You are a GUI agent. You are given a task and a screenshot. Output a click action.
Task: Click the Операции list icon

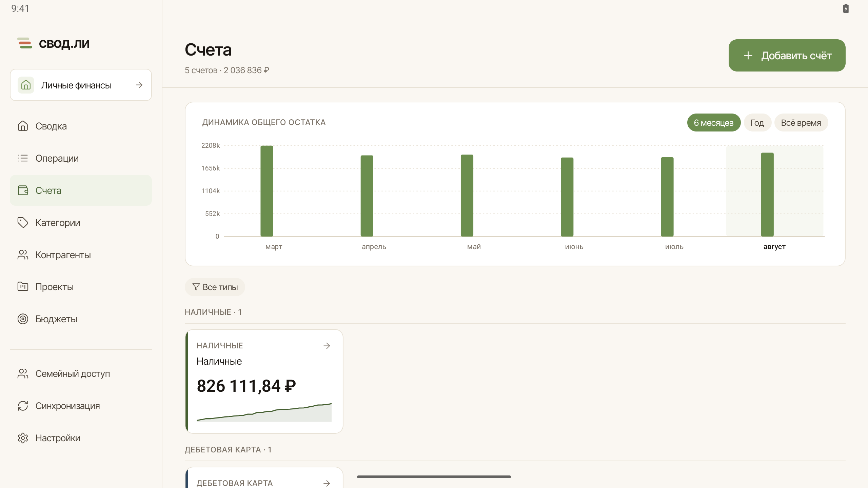[x=23, y=158]
